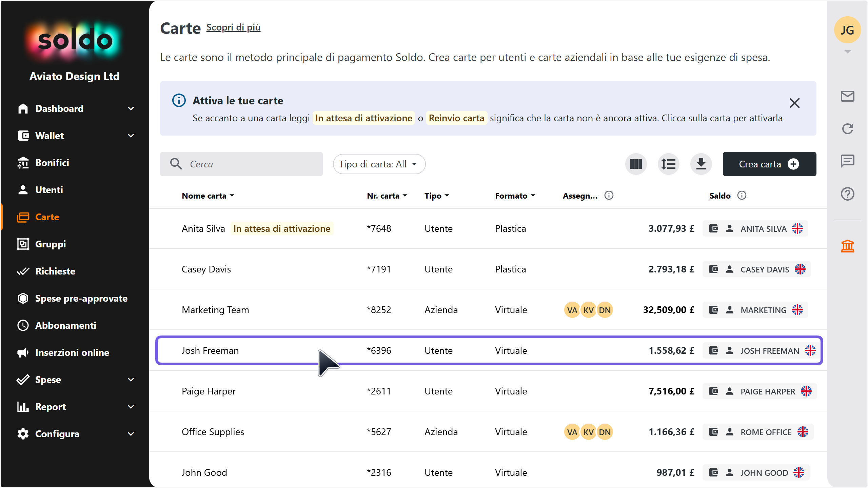This screenshot has width=868, height=488.
Task: Open Richieste in sidebar
Action: tap(55, 271)
